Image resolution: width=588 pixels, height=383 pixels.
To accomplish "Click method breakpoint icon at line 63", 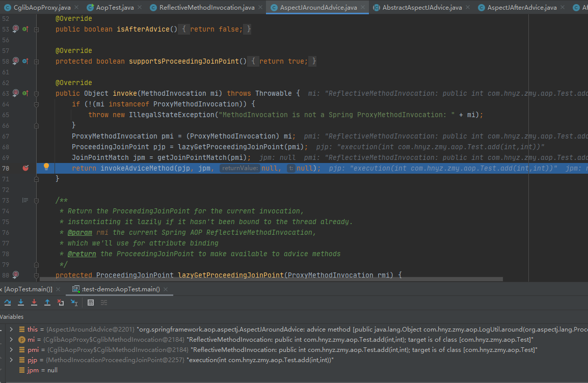I will [x=16, y=93].
